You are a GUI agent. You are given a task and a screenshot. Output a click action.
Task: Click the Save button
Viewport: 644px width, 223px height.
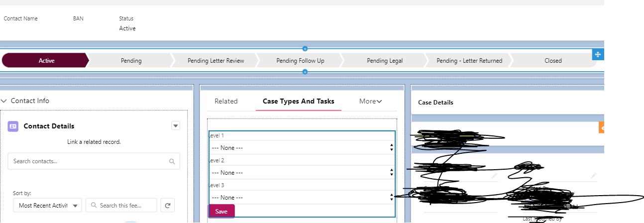221,211
